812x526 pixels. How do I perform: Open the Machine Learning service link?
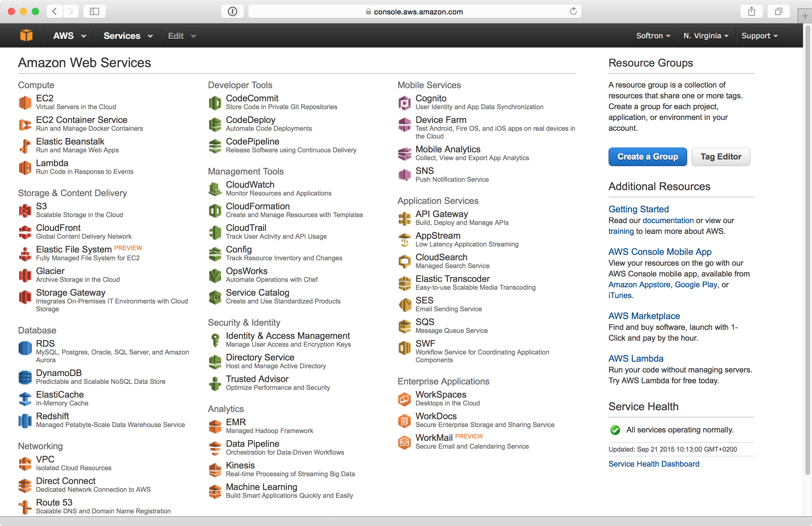pos(261,487)
